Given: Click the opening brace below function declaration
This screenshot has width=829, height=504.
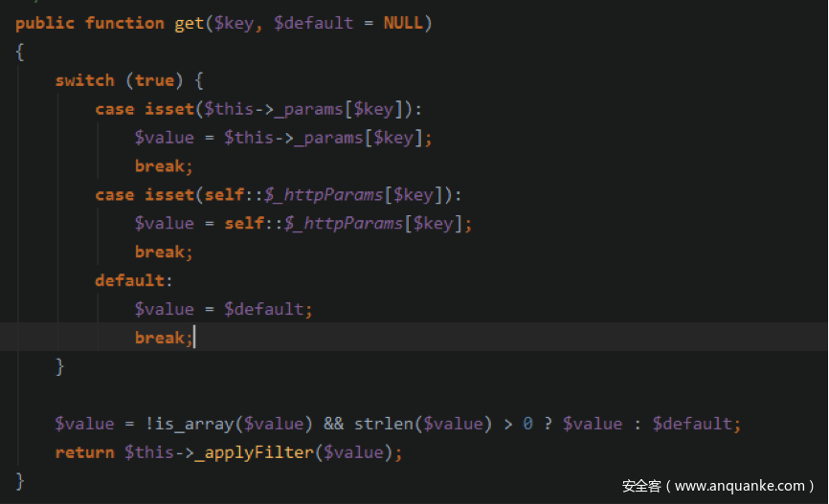Looking at the screenshot, I should pos(19,53).
